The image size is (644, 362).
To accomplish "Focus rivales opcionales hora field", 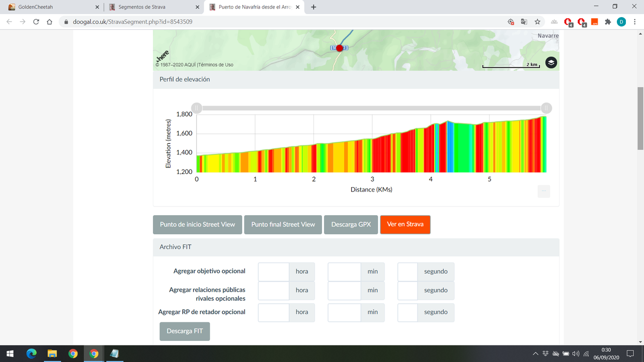I will pos(273,291).
